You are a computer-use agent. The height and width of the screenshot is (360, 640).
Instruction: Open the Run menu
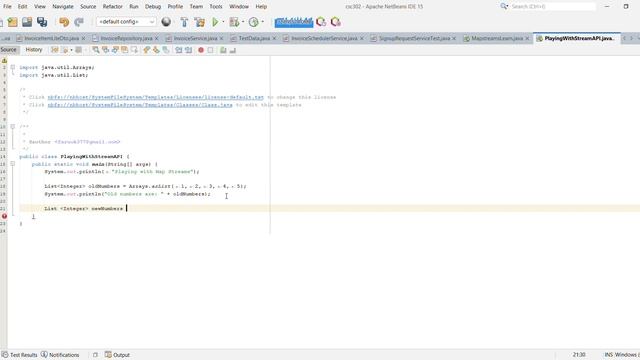coord(134,7)
